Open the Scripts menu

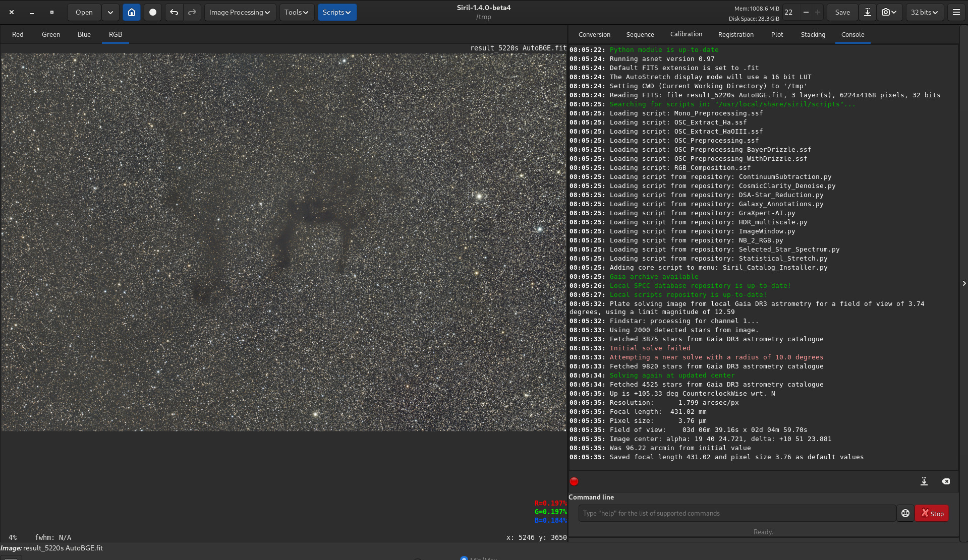(336, 12)
